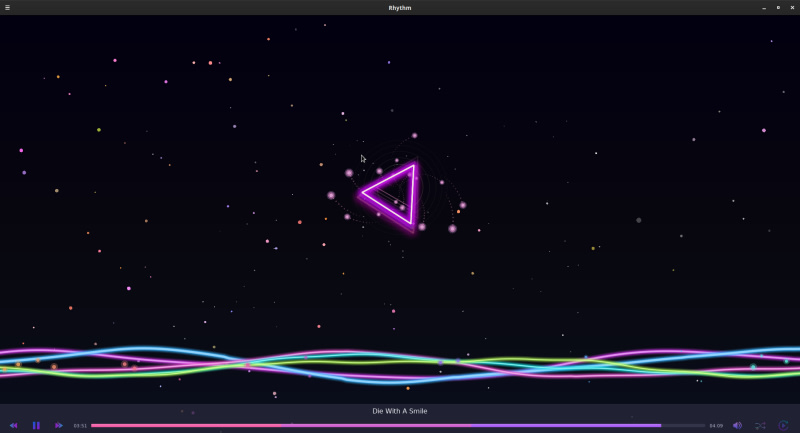Close the Rhythm player window

792,7
